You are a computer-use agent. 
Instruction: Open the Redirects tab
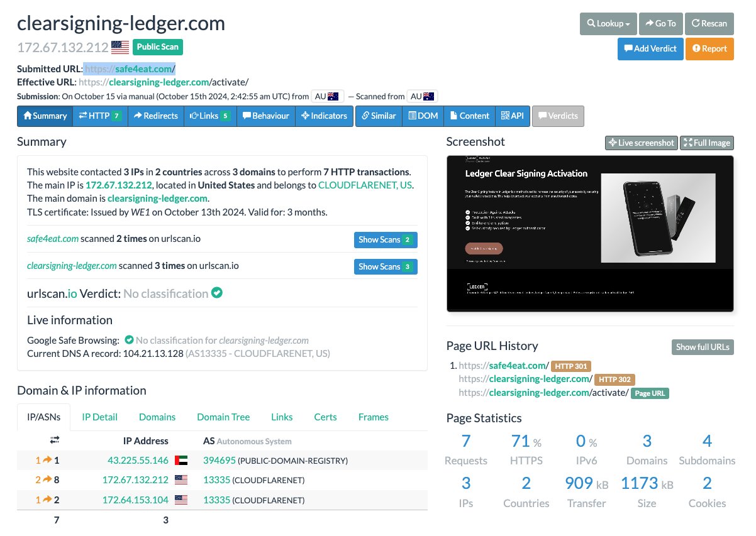point(155,116)
